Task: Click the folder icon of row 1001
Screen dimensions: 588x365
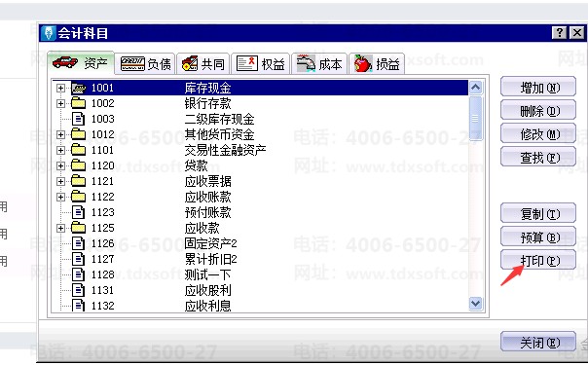Action: point(79,88)
